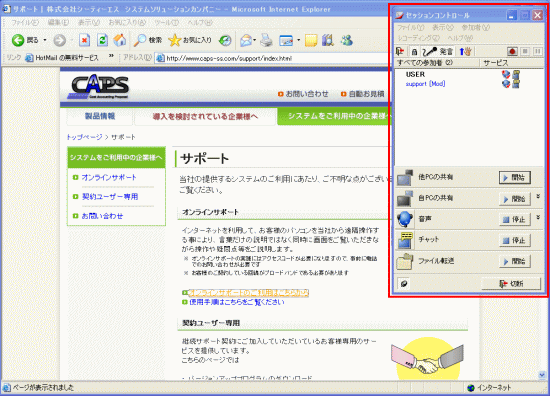Screen dimensions: 550x396
Task: Open the ファイル menu in Session Control
Action: (x=410, y=27)
